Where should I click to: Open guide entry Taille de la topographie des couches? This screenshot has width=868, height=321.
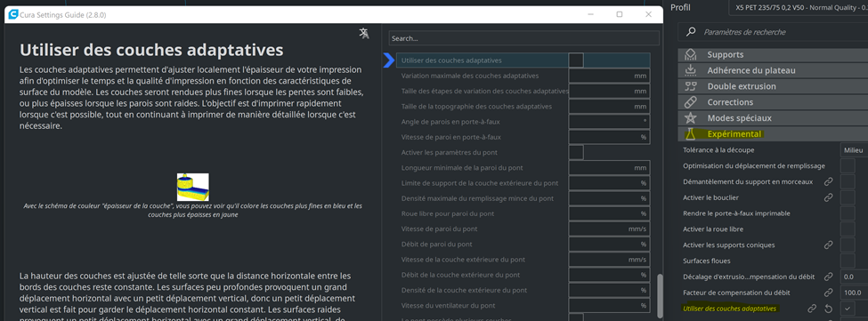476,106
